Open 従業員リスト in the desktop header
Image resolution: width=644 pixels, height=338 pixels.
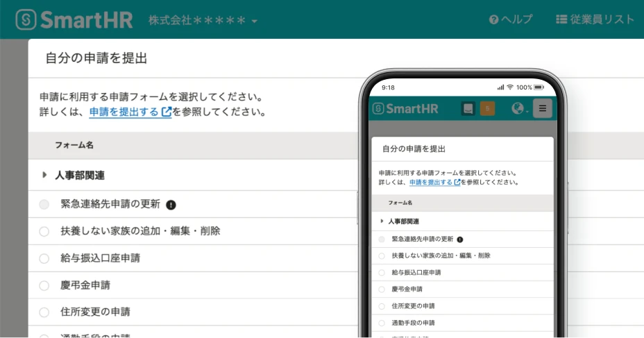[x=595, y=19]
